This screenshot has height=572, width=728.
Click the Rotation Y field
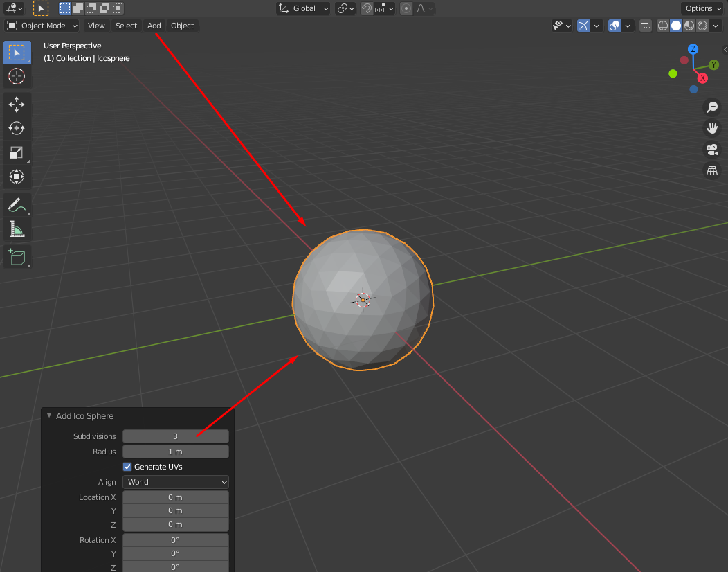click(176, 553)
